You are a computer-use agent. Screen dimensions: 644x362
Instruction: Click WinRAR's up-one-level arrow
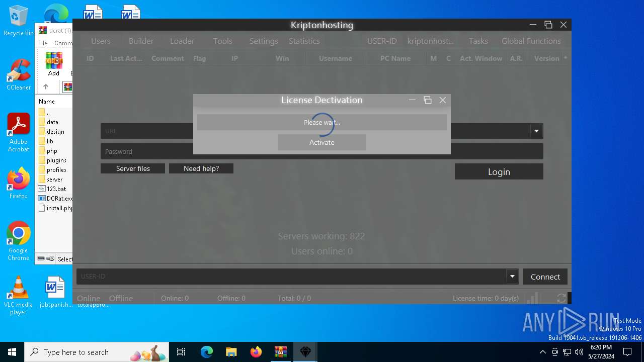pyautogui.click(x=46, y=86)
